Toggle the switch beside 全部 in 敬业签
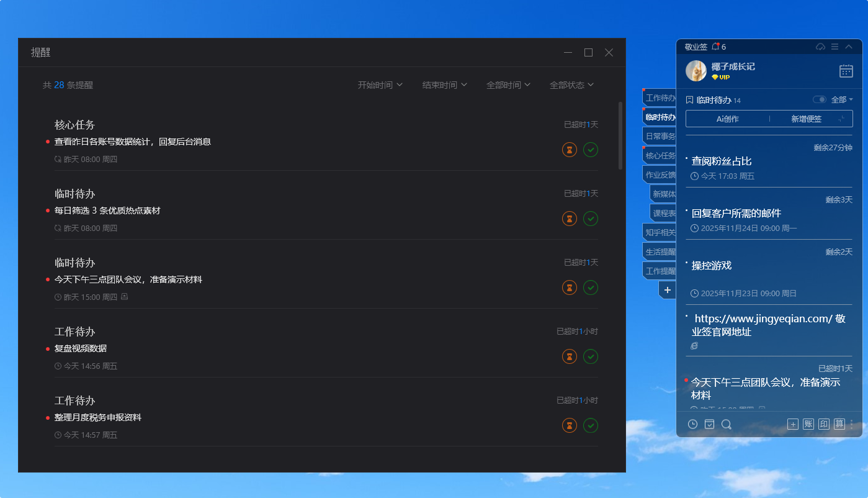The image size is (868, 498). 820,100
